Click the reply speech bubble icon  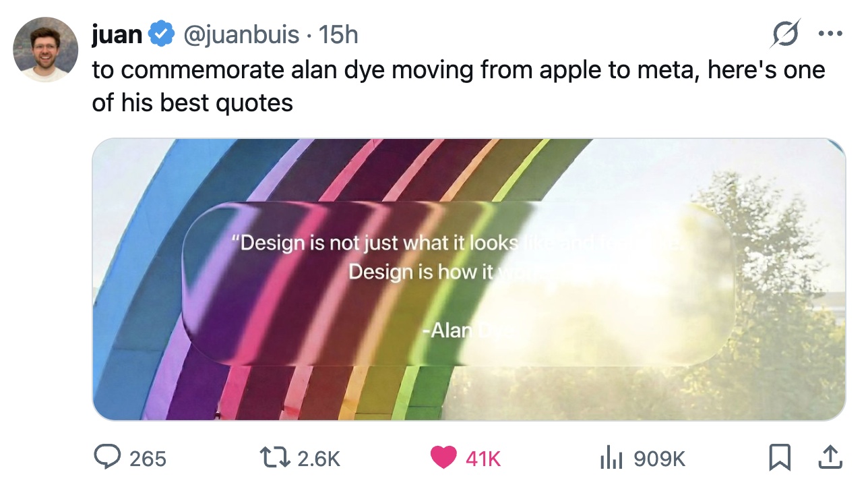pyautogui.click(x=106, y=458)
